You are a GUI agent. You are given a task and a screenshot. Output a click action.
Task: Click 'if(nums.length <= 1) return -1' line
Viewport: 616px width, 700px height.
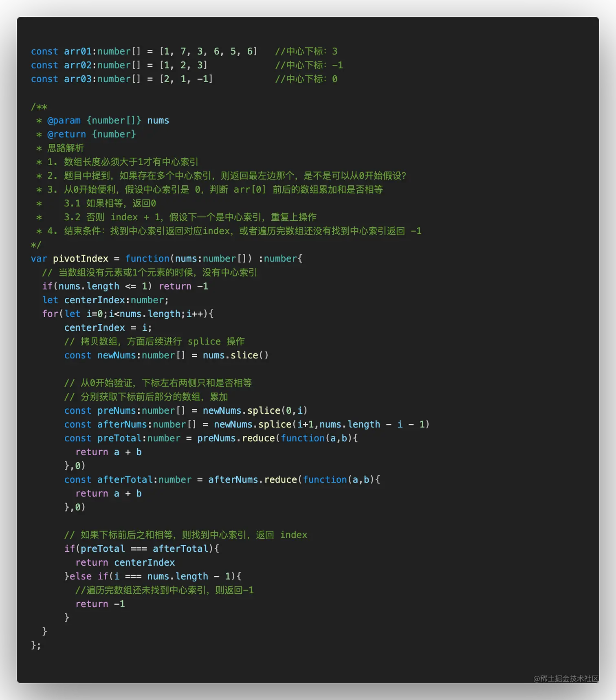click(x=125, y=286)
